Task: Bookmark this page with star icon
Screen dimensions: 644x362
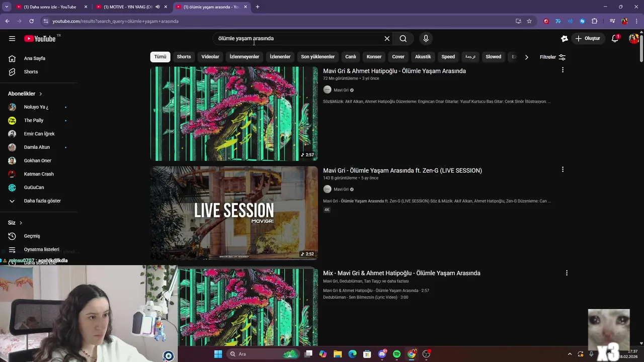Action: click(x=529, y=21)
